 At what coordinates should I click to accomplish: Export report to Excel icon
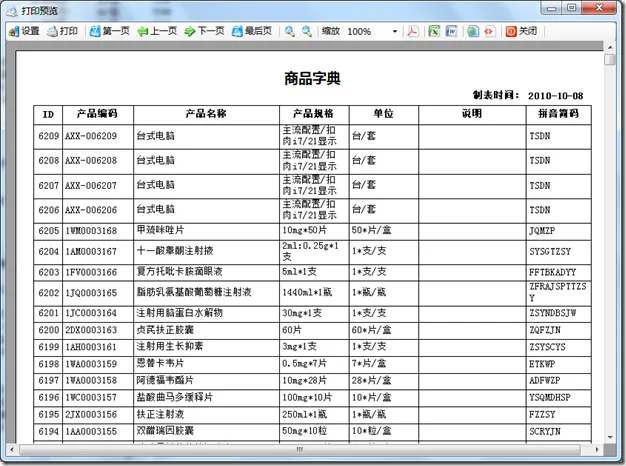tap(434, 31)
